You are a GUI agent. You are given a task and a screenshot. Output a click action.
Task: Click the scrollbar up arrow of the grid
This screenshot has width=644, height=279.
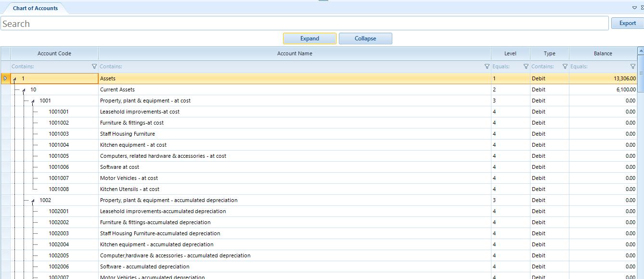point(641,51)
